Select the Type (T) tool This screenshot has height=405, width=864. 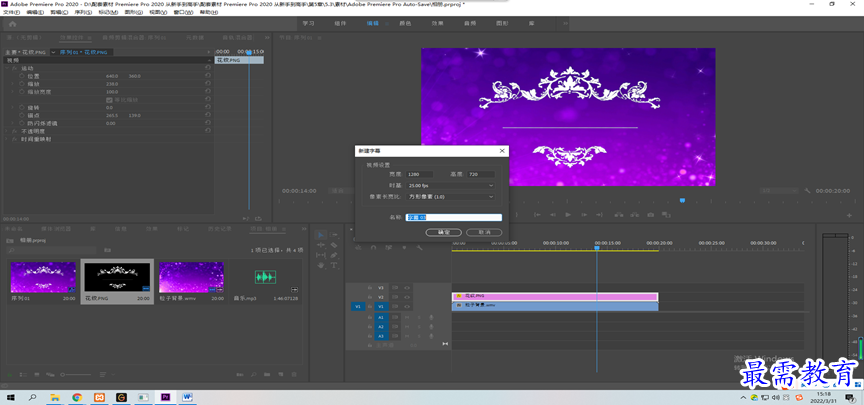pyautogui.click(x=334, y=265)
